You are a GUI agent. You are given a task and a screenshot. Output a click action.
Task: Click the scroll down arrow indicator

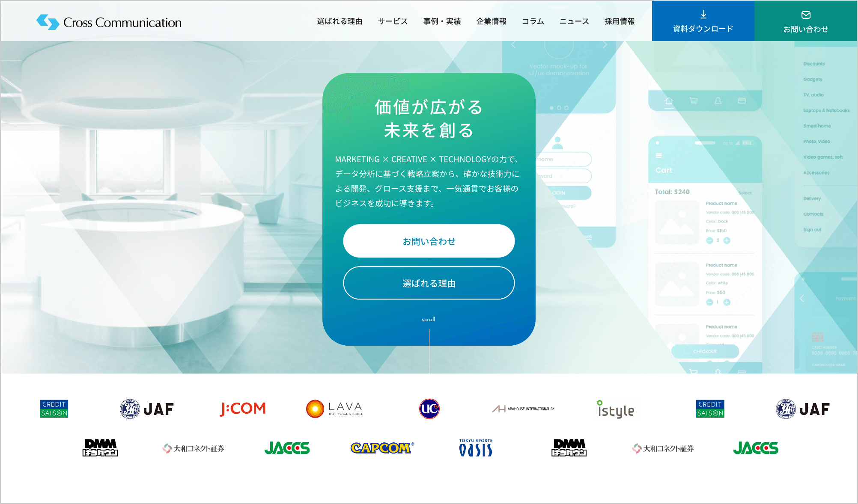pyautogui.click(x=429, y=334)
